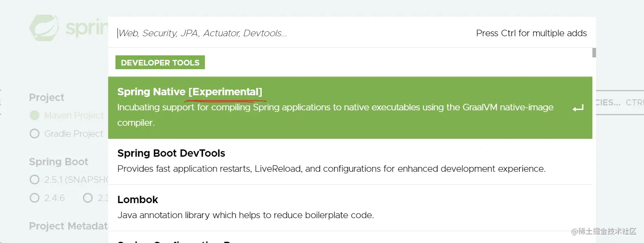Select the Gradle Project radio button
The height and width of the screenshot is (243, 644).
[35, 134]
